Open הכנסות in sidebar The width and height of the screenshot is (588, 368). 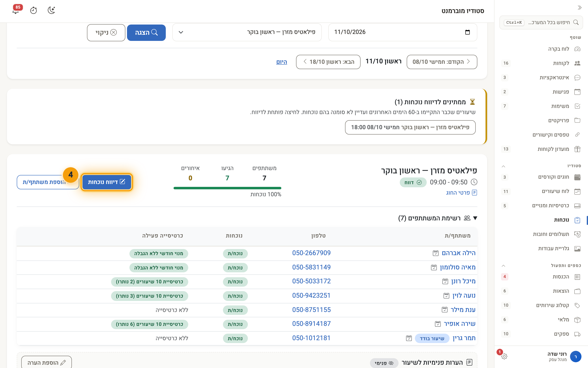click(541, 277)
